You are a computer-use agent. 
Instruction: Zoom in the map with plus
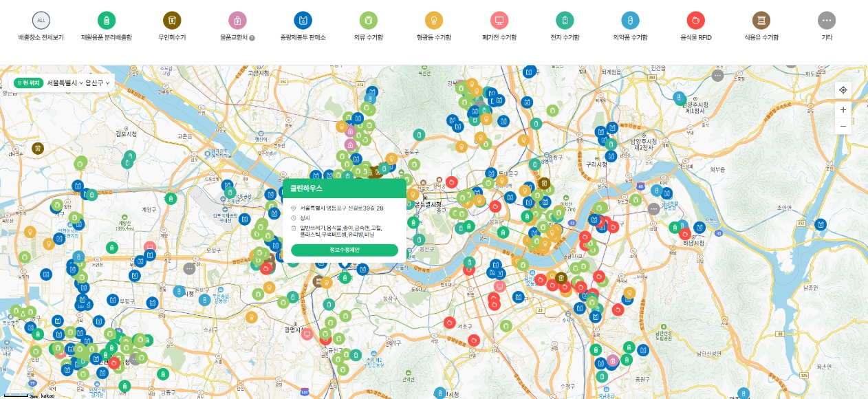843,109
